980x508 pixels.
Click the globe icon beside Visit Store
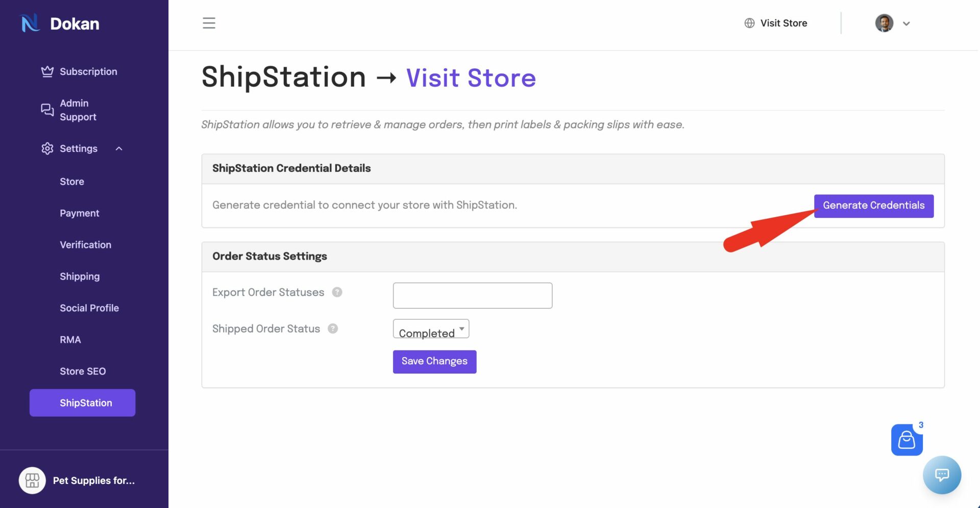(x=749, y=23)
